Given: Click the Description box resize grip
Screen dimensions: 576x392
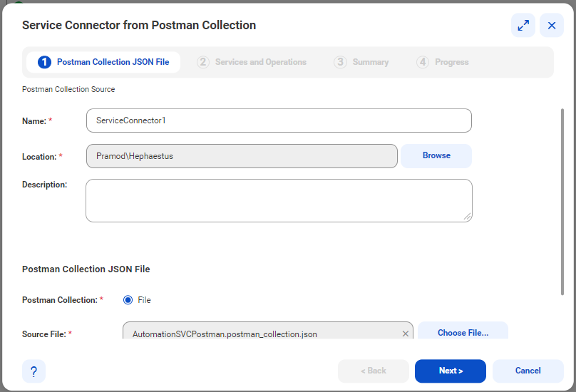Looking at the screenshot, I should [467, 217].
